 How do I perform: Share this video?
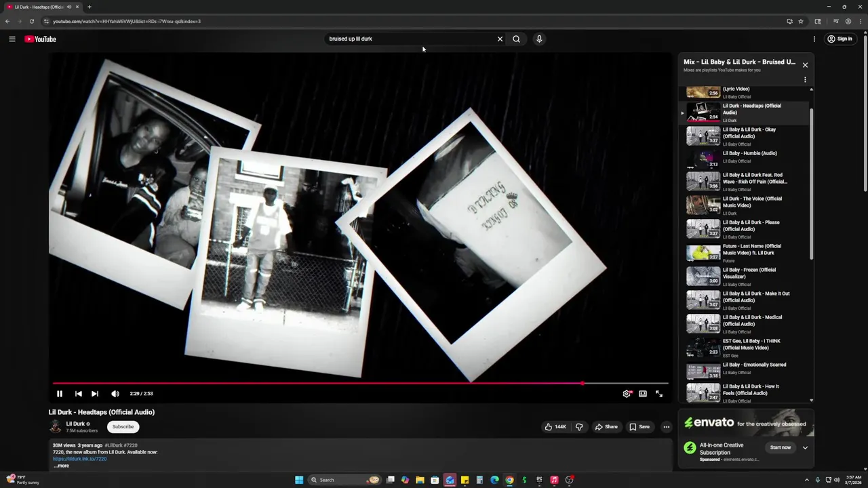point(606,426)
